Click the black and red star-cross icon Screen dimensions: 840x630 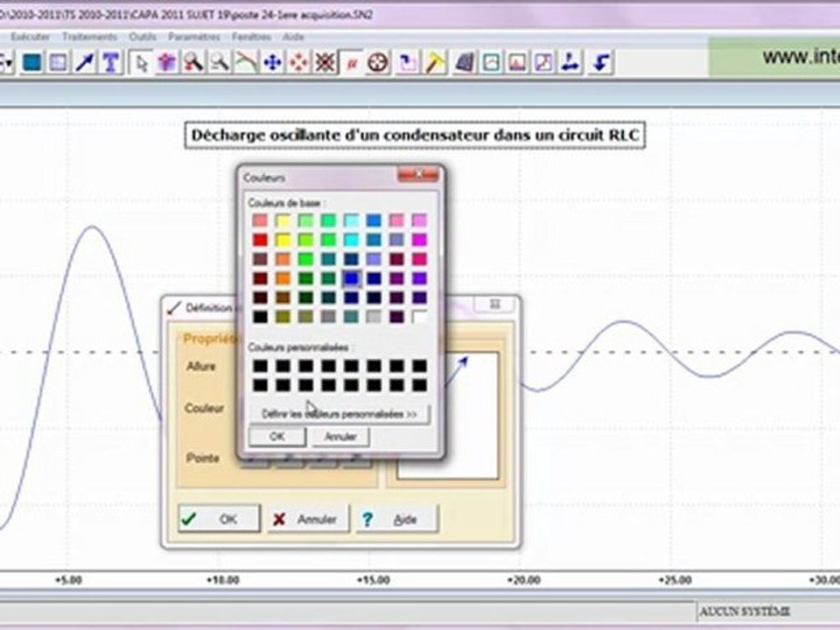[x=325, y=63]
